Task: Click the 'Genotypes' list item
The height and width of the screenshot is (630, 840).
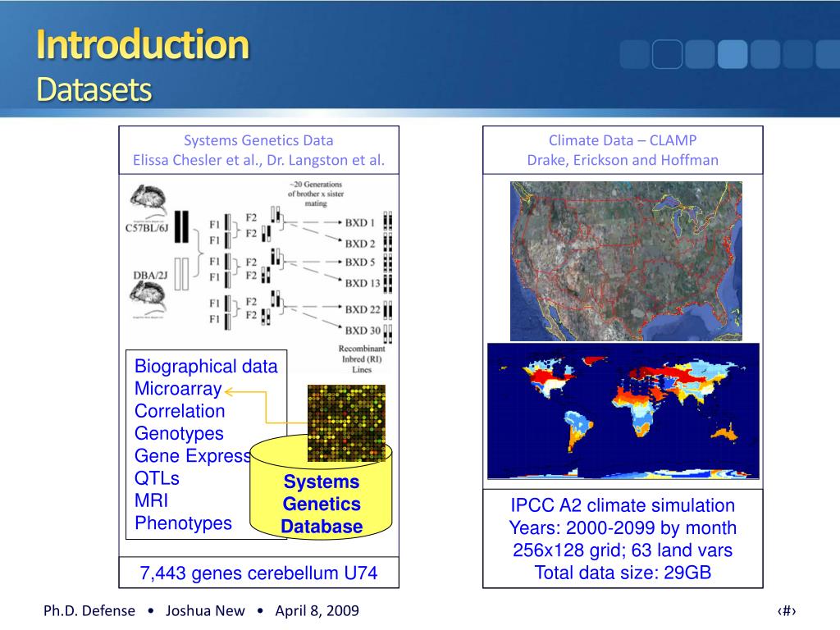Action: tap(179, 434)
